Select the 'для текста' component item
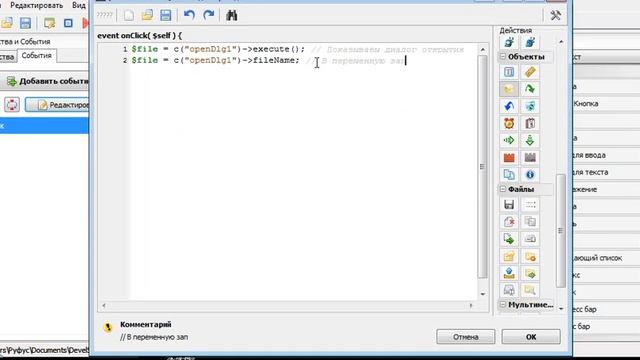This screenshot has height=360, width=640. click(591, 172)
